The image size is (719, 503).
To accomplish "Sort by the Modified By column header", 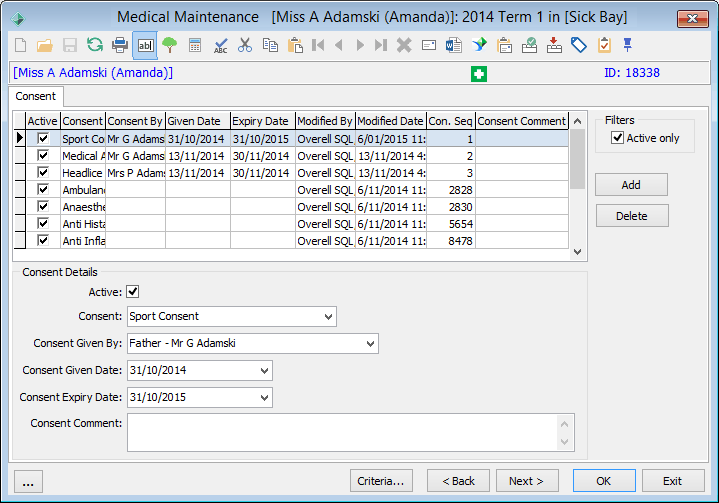I will 325,121.
